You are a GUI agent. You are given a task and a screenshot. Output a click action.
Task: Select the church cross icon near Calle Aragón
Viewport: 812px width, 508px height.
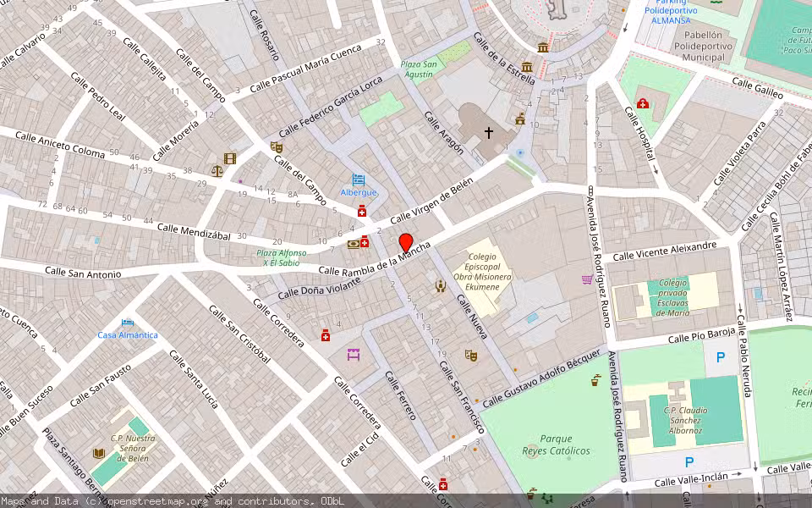(x=489, y=133)
